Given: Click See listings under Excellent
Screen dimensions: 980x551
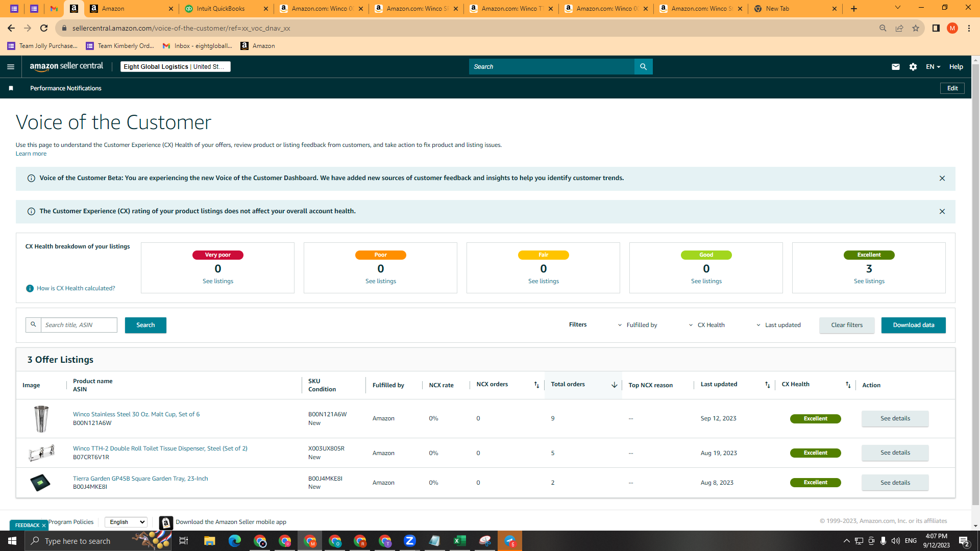Looking at the screenshot, I should pos(869,282).
